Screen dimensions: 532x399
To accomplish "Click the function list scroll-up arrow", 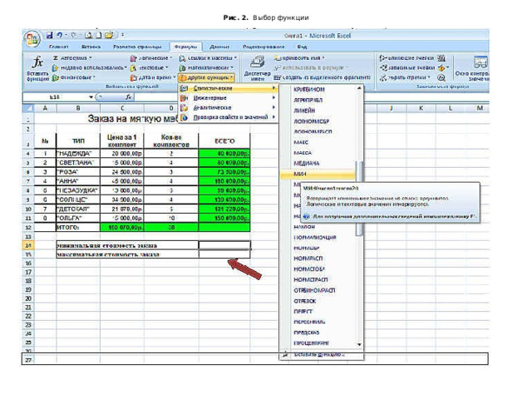I will 359,89.
